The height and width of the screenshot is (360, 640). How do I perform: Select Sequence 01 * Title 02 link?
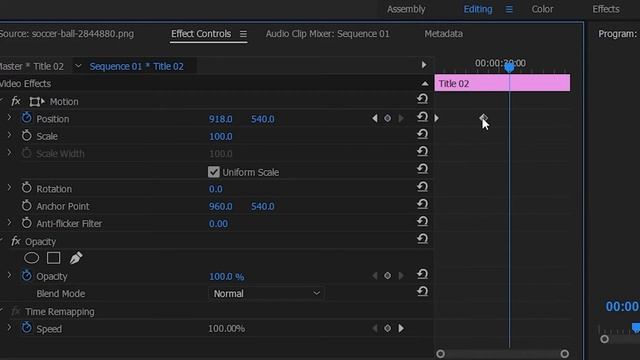[x=136, y=66]
